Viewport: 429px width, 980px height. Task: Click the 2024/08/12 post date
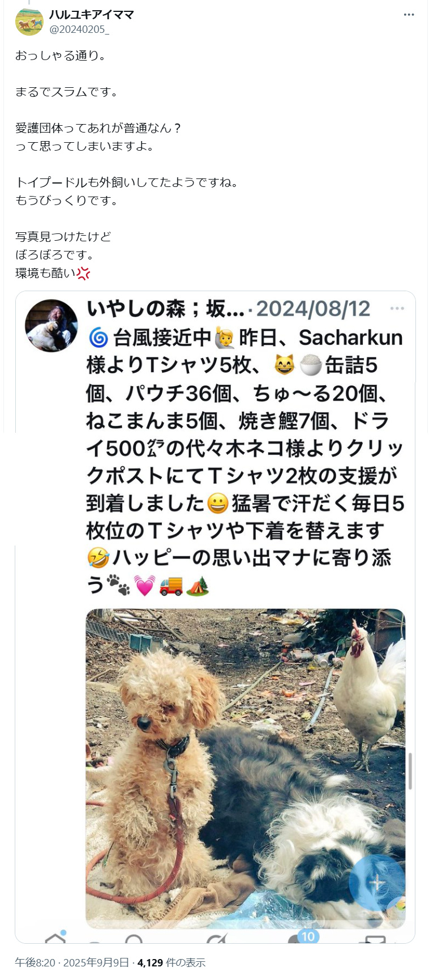[313, 309]
